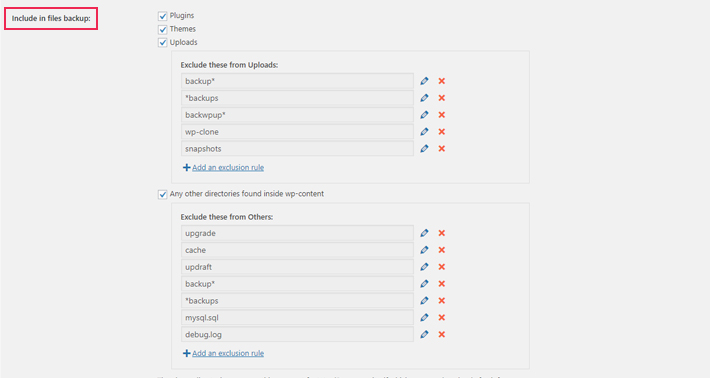Add an exclusion rule for Uploads

pyautogui.click(x=223, y=167)
